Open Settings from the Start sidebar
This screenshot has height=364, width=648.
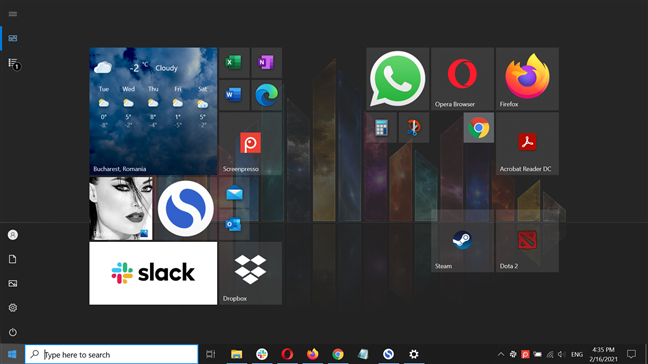(13, 308)
